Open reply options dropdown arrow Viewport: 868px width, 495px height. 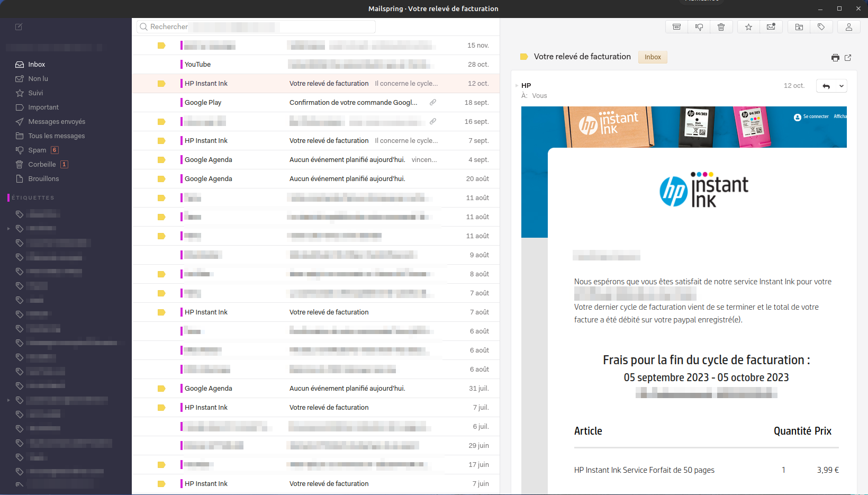(x=841, y=86)
